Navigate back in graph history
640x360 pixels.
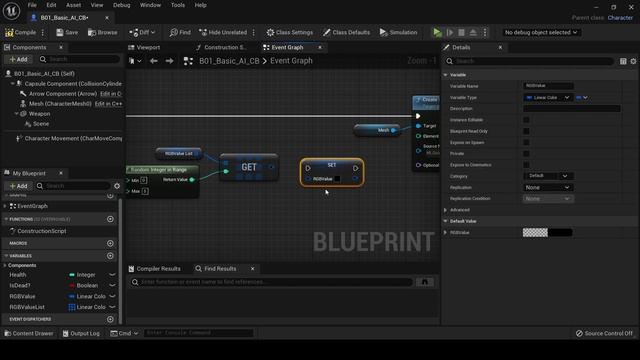tap(153, 61)
